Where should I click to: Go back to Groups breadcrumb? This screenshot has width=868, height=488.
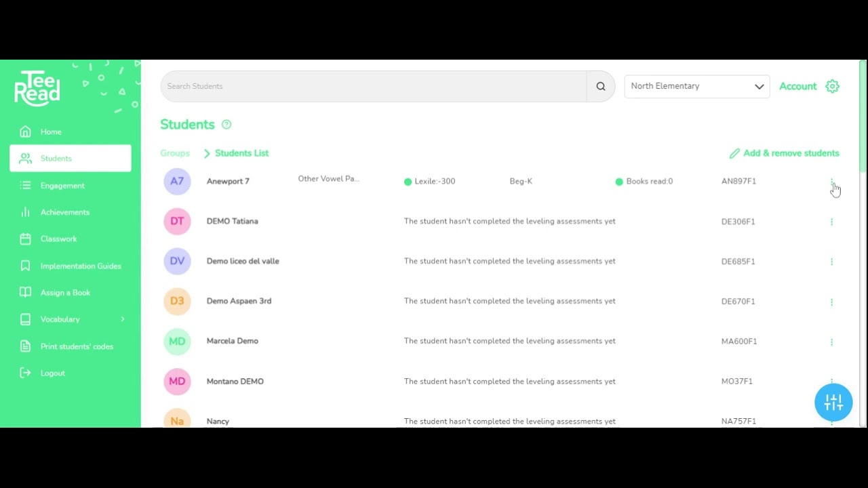point(175,153)
